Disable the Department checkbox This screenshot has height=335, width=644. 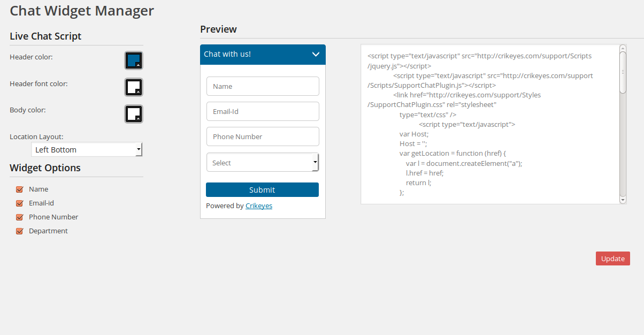20,231
